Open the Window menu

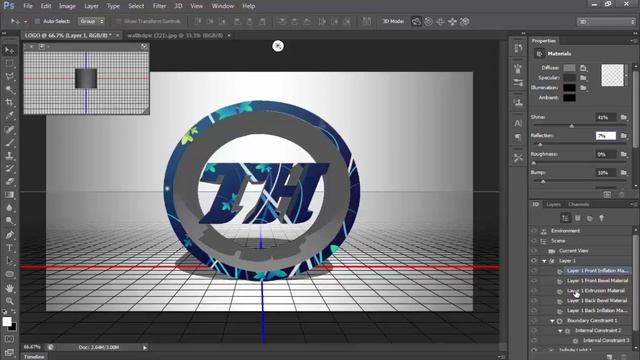point(223,6)
